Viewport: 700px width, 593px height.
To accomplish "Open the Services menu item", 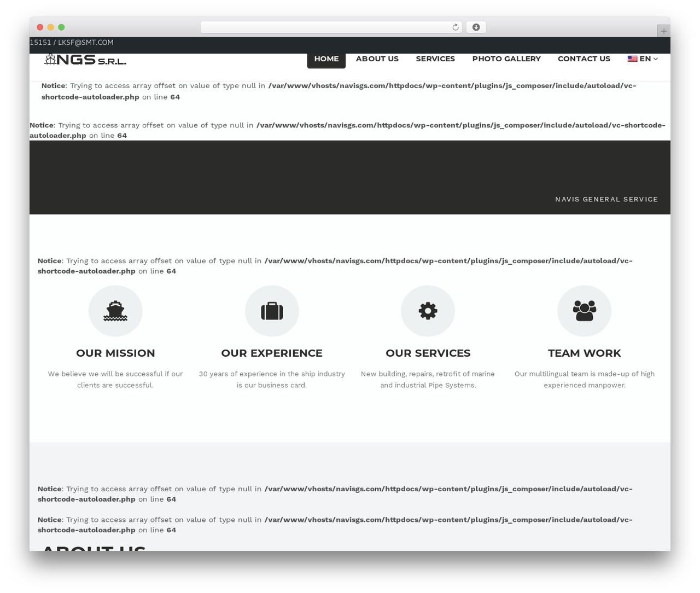I will tap(435, 59).
